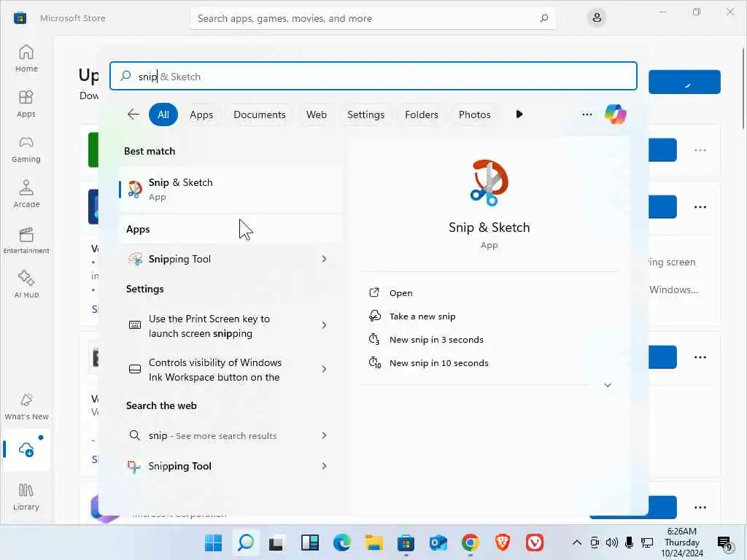Viewport: 747px width, 560px height.
Task: Open the Windows Start menu
Action: point(213,542)
